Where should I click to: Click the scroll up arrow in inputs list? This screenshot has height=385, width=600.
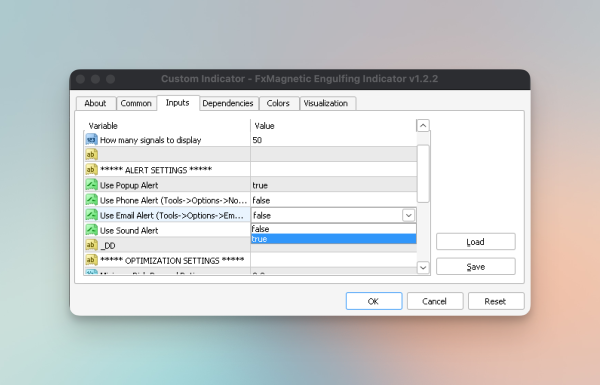point(423,126)
